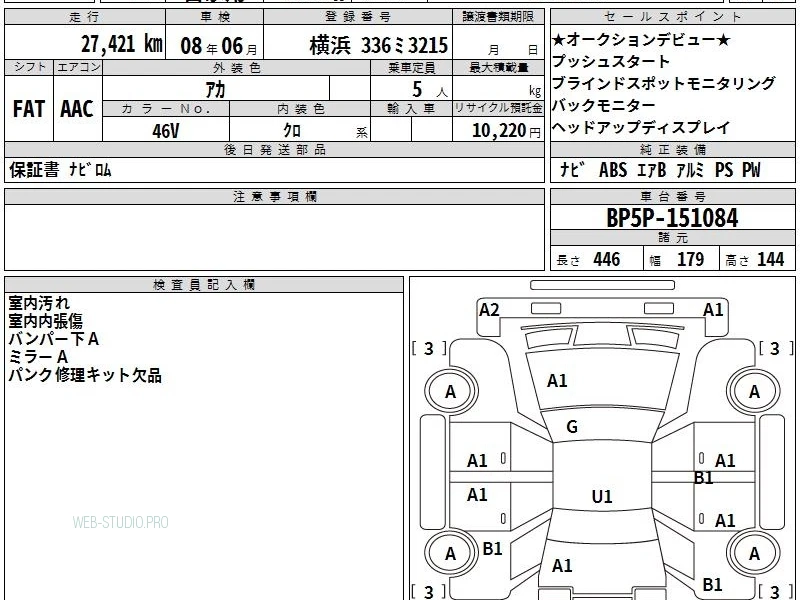Select damage mark G on car diagram
This screenshot has height=600, width=800.
pyautogui.click(x=572, y=427)
